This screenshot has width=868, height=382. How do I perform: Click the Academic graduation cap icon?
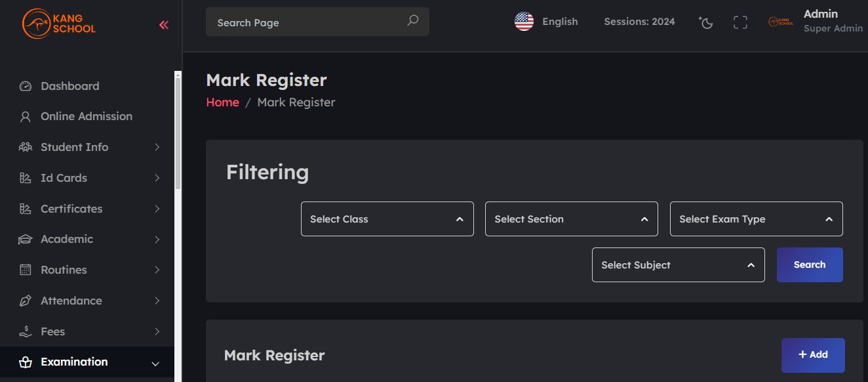26,240
